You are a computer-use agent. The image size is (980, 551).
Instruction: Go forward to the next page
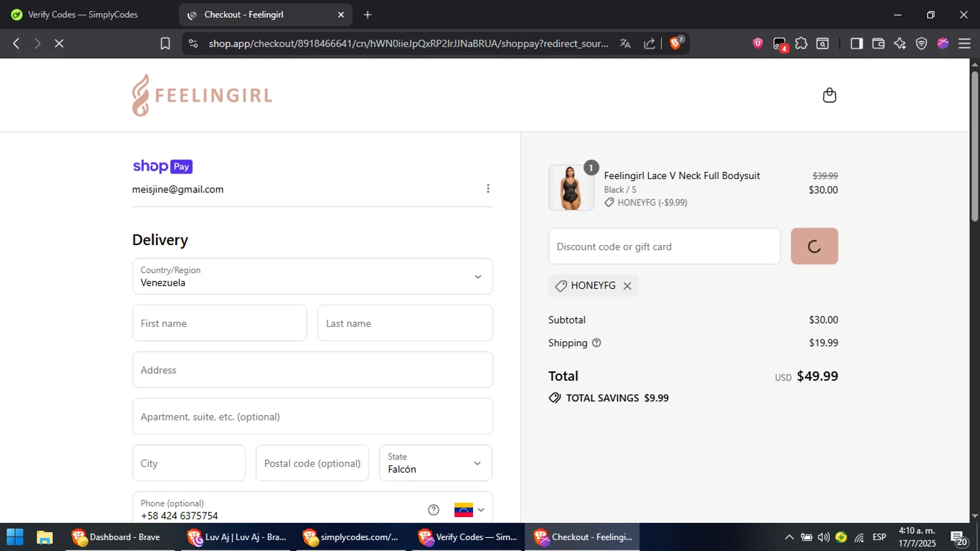tap(37, 43)
